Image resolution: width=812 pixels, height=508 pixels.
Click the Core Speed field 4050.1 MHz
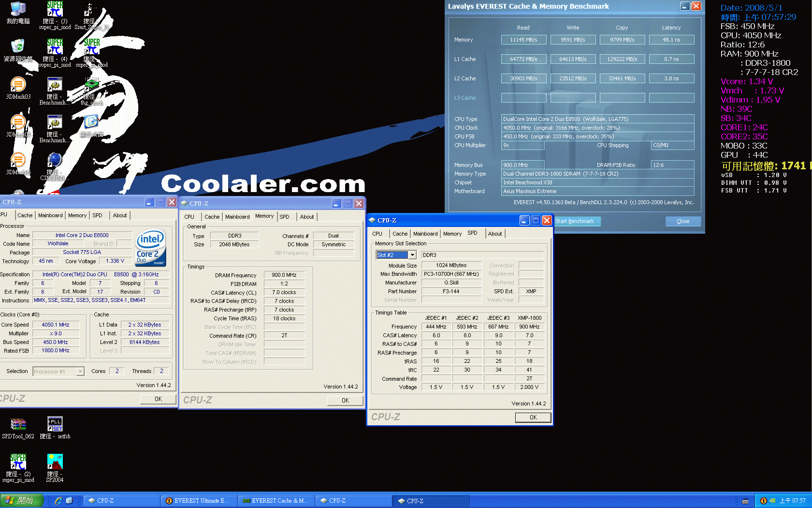[x=56, y=325]
